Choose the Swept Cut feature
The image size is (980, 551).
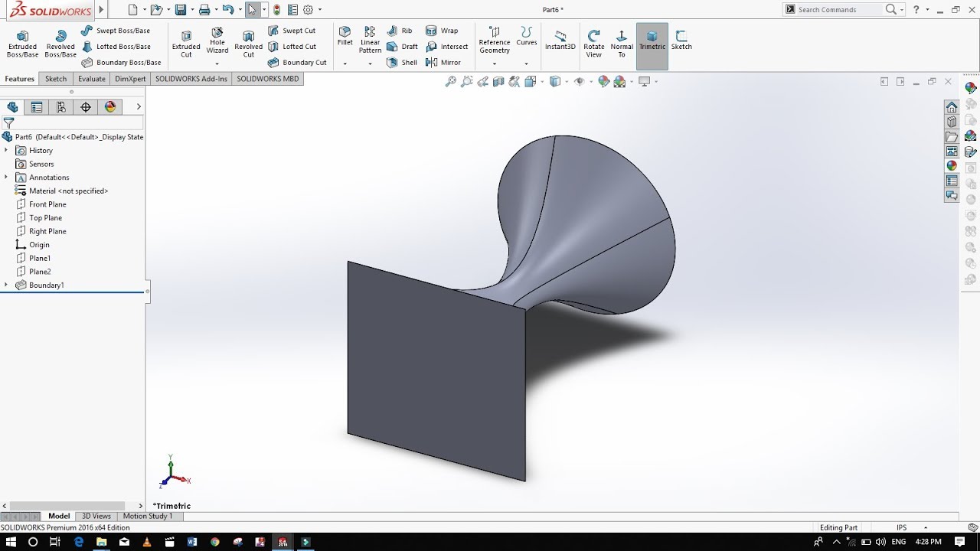[292, 31]
